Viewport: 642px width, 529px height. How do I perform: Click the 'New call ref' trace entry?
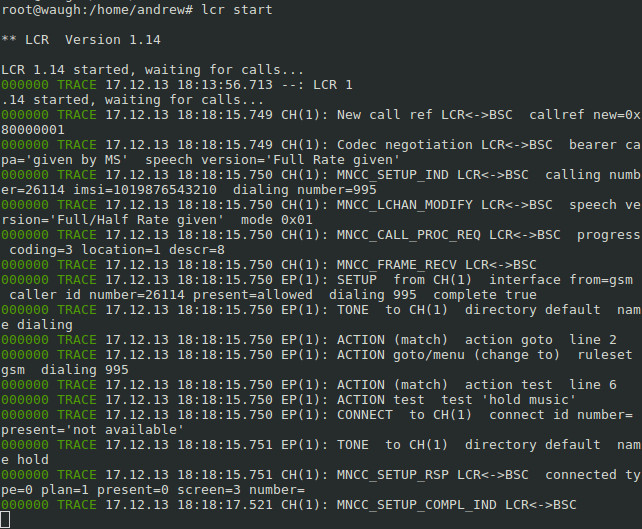click(384, 115)
